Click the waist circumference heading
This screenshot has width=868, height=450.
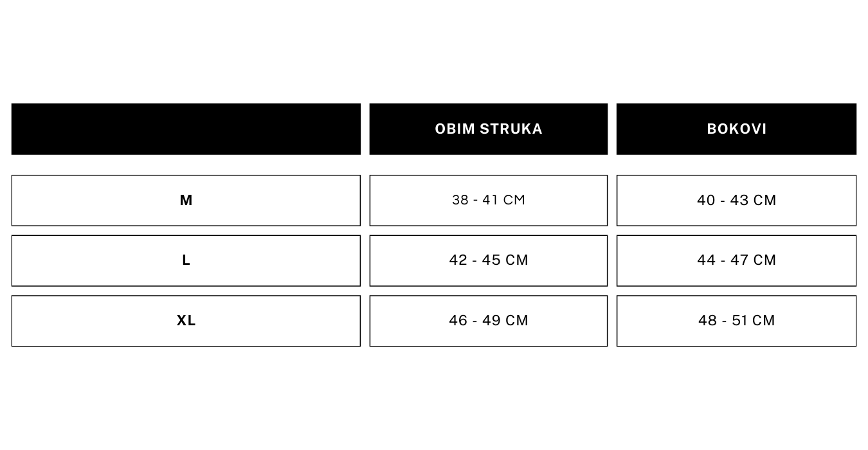489,129
